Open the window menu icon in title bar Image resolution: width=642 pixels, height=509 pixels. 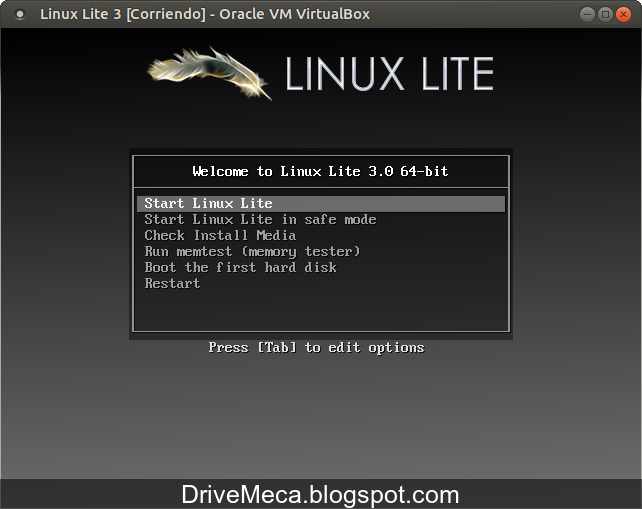(19, 15)
